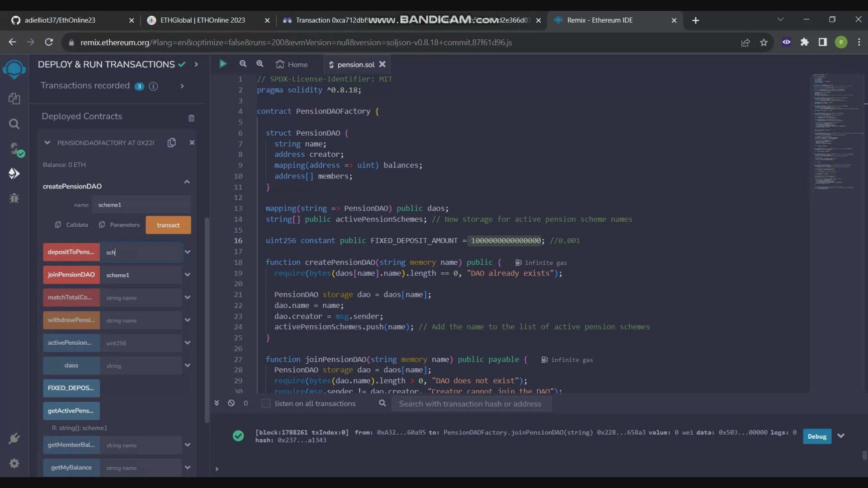Close the pension.sol editor tab
The image size is (868, 488).
pyautogui.click(x=382, y=64)
